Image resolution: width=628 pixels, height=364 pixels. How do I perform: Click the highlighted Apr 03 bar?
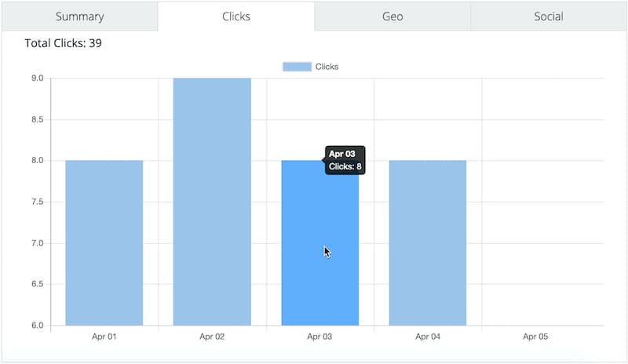(320, 243)
